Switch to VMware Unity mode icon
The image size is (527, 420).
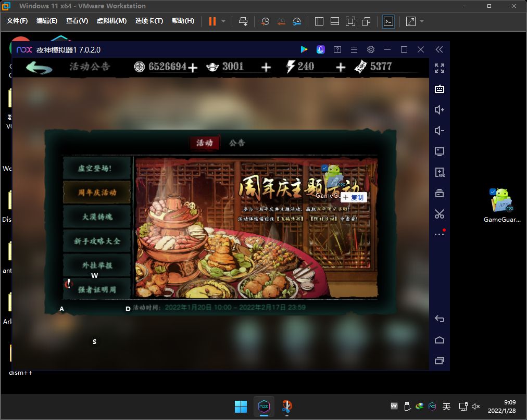pyautogui.click(x=366, y=21)
